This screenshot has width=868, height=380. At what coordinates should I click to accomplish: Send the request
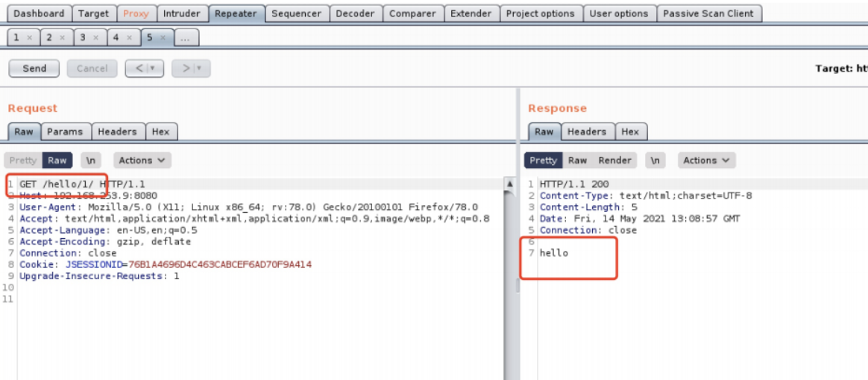pos(34,68)
